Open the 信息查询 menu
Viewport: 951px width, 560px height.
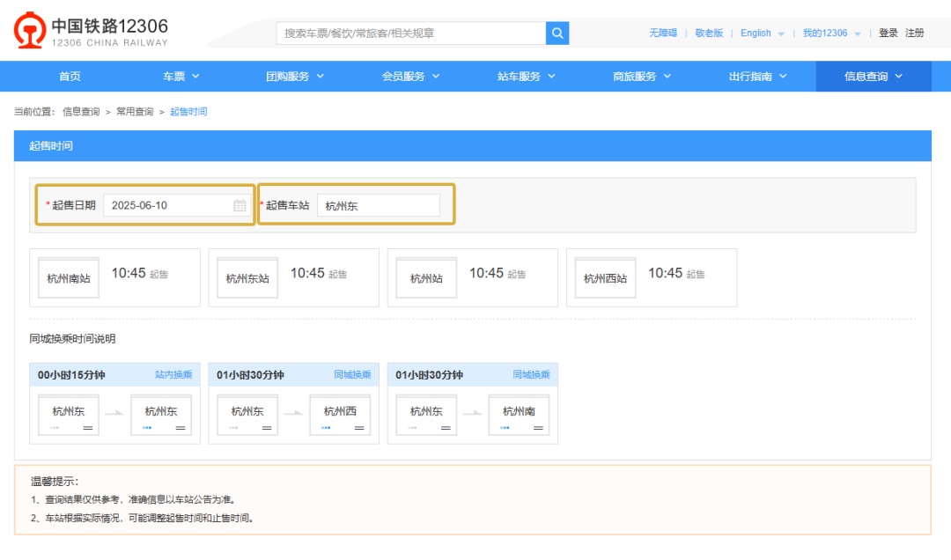874,77
